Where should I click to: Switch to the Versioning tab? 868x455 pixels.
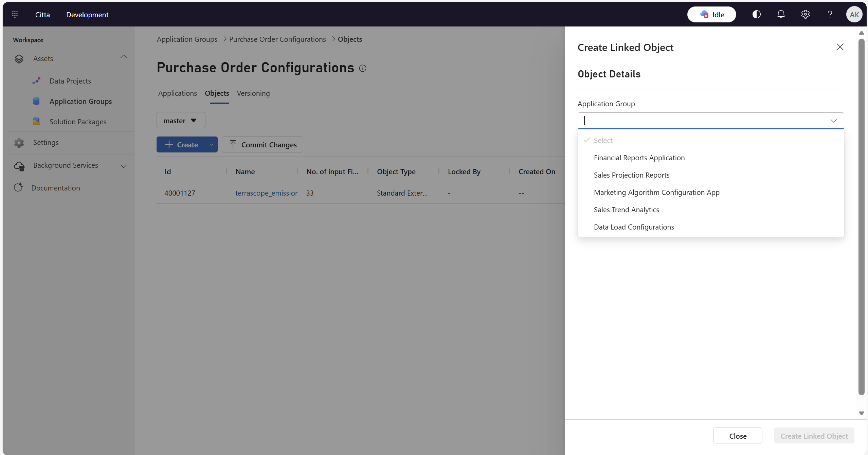coord(253,93)
